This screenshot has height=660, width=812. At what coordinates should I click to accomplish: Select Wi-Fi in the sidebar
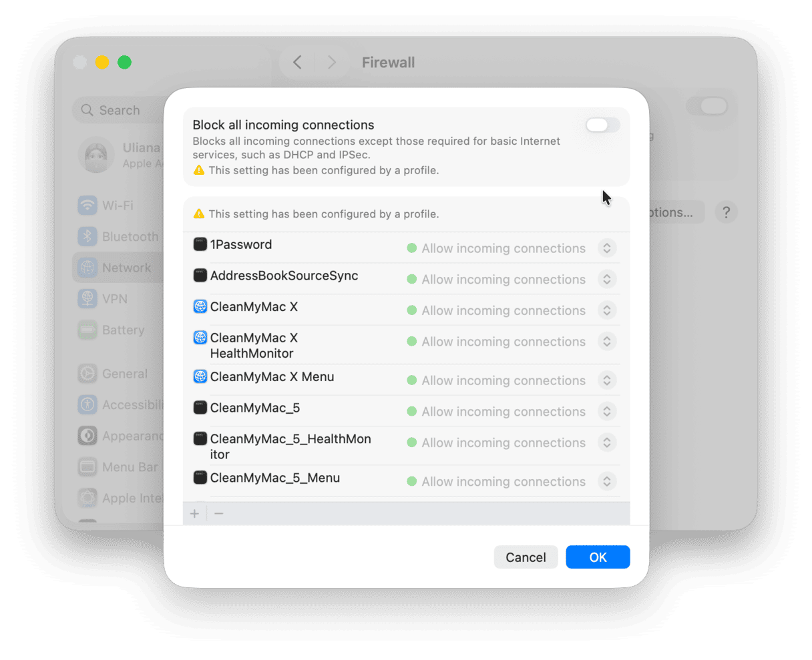pos(117,206)
